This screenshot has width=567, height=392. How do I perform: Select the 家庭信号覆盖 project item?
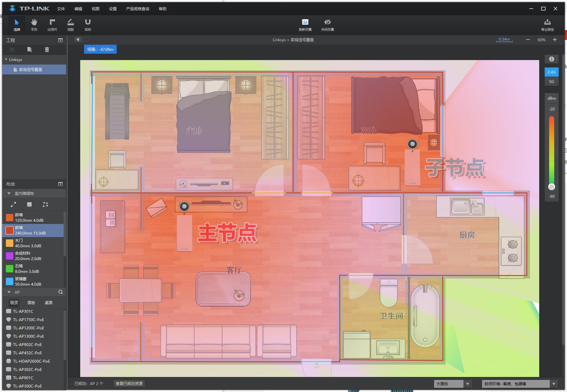point(34,69)
